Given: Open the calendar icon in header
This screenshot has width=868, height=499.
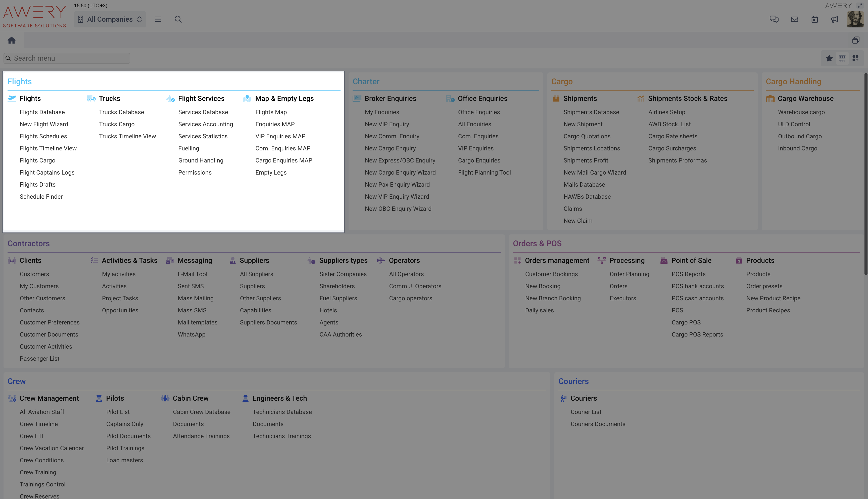Looking at the screenshot, I should 814,19.
